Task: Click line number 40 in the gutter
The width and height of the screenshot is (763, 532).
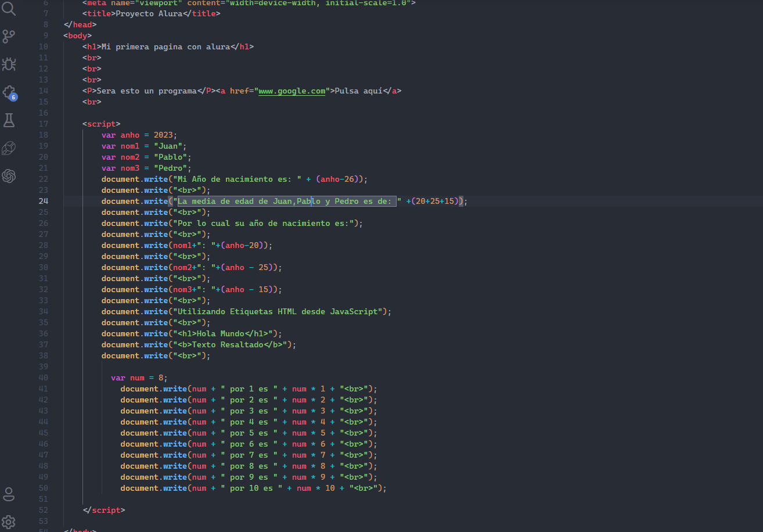Action: pyautogui.click(x=44, y=378)
